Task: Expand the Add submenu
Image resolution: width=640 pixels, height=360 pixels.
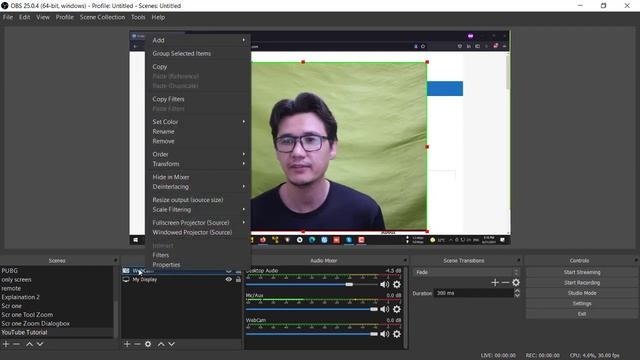Action: pyautogui.click(x=198, y=40)
